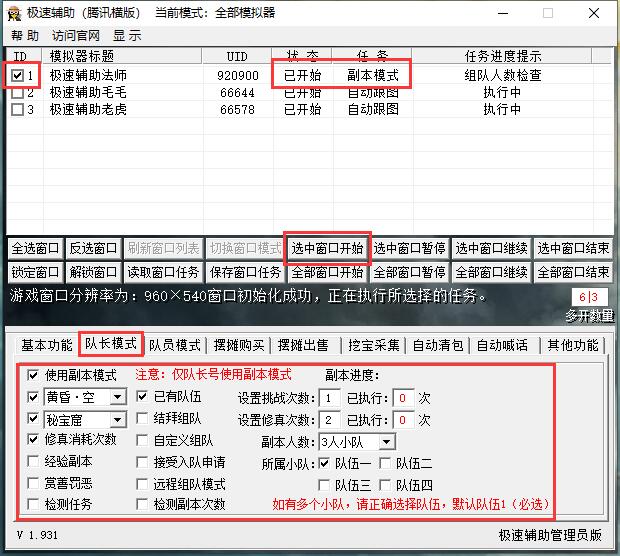Click the 极速辅助 app icon in title bar
The image size is (620, 556).
tap(15, 13)
